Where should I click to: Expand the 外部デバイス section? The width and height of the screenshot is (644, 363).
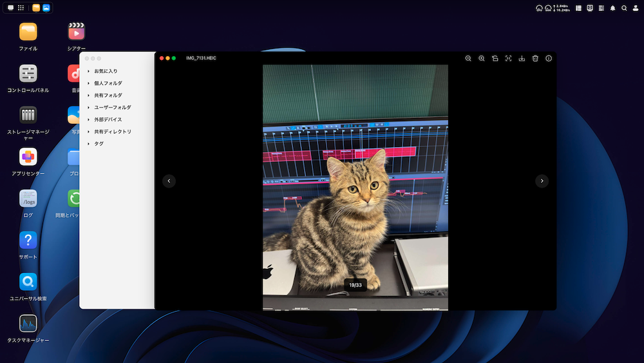[88, 119]
